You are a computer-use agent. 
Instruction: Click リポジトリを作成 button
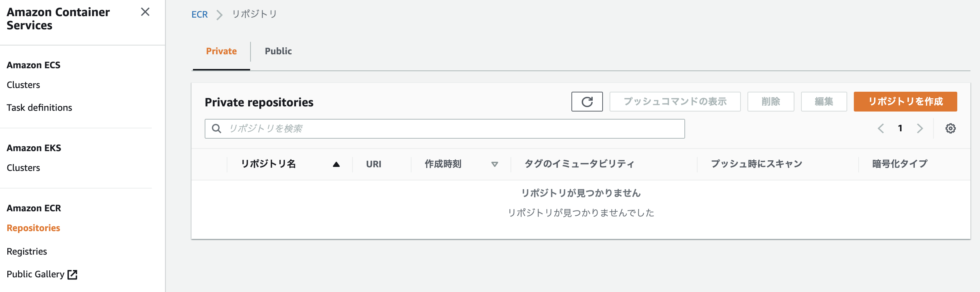tap(905, 102)
